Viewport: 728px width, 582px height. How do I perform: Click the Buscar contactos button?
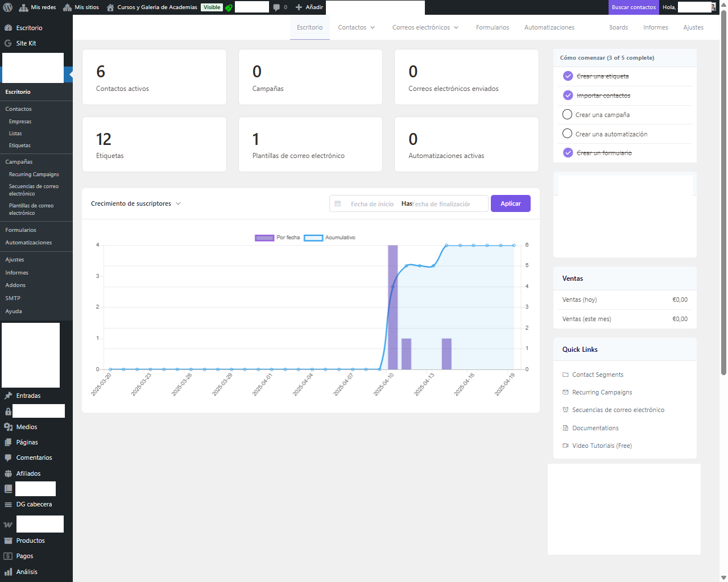pyautogui.click(x=634, y=7)
